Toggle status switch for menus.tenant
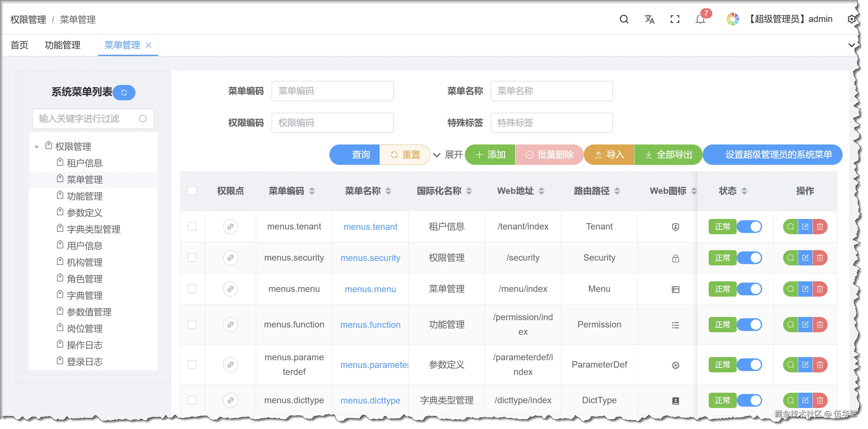The image size is (868, 429). tap(749, 226)
